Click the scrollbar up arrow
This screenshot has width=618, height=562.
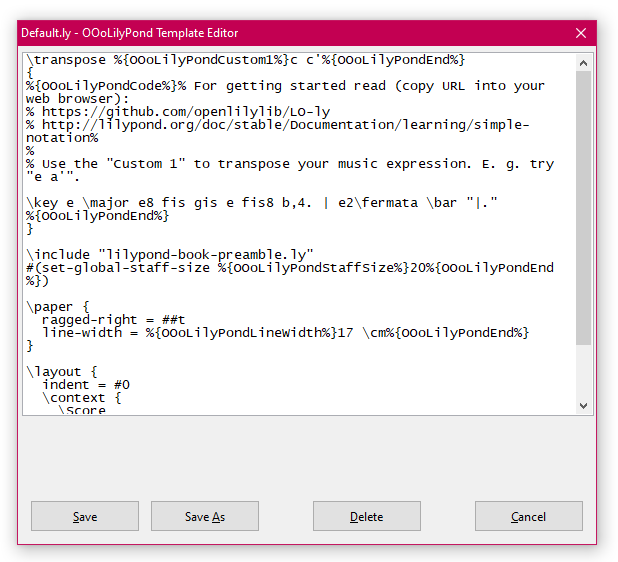coord(583,63)
